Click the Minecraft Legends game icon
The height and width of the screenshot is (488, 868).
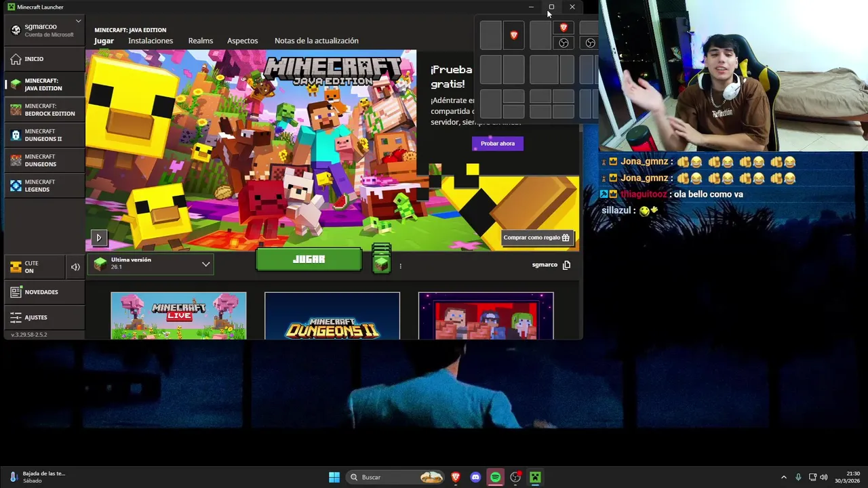click(x=16, y=186)
